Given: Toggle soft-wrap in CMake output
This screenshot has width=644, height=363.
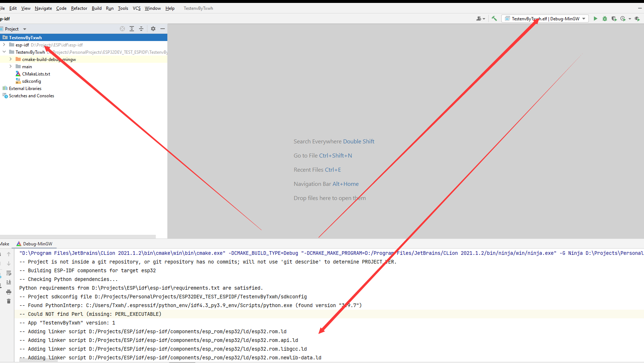Looking at the screenshot, I should [9, 273].
